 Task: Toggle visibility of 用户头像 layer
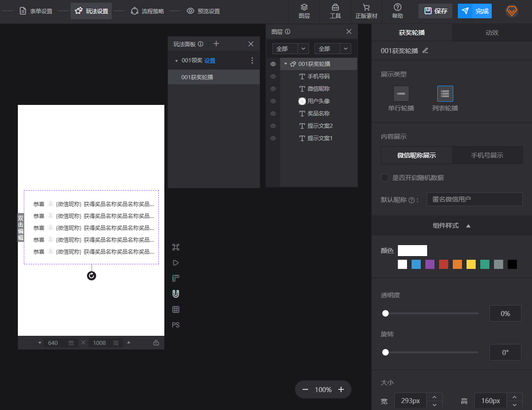pos(273,101)
